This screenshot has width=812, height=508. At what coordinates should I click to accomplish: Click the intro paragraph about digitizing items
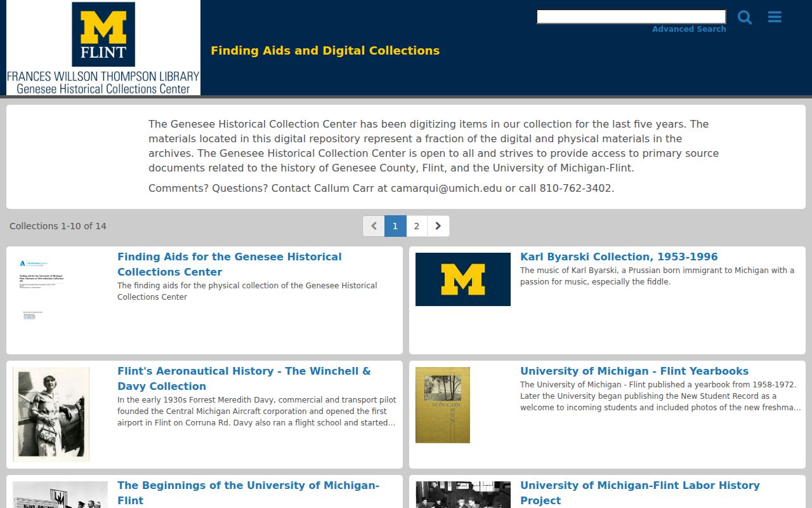(x=434, y=146)
